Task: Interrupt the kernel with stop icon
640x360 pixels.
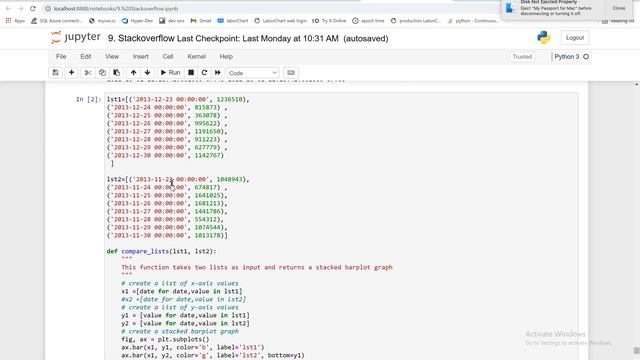Action: point(191,73)
